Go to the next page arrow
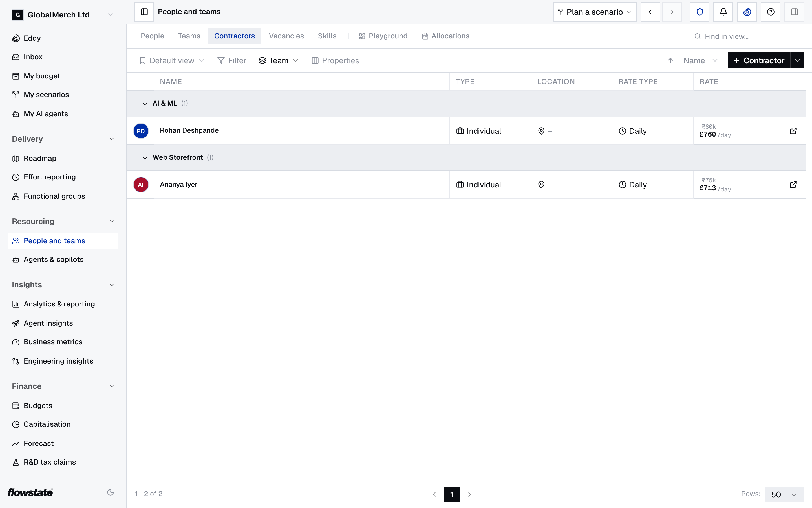Image resolution: width=812 pixels, height=508 pixels. click(469, 494)
